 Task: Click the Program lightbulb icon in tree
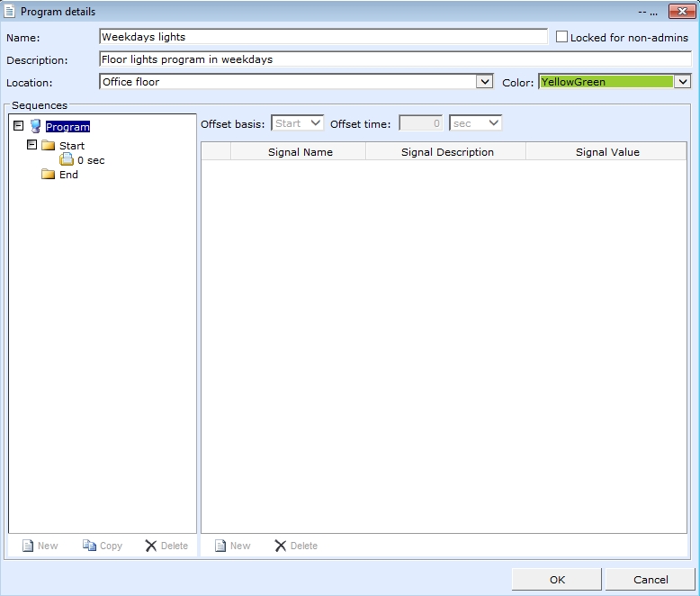[35, 127]
